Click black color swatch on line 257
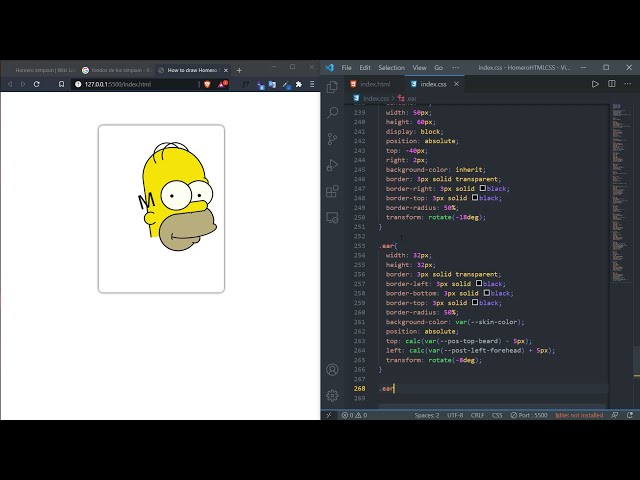Image resolution: width=640 pixels, height=480 pixels. coord(479,283)
